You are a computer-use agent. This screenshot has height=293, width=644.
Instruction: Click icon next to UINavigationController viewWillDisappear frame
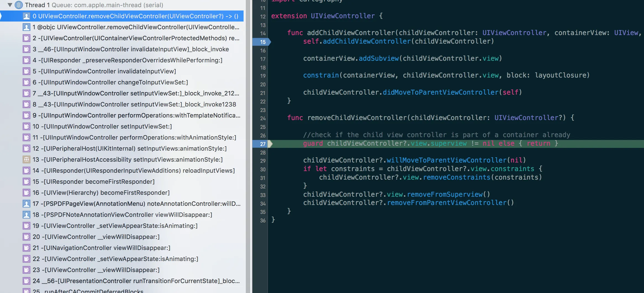pos(27,248)
